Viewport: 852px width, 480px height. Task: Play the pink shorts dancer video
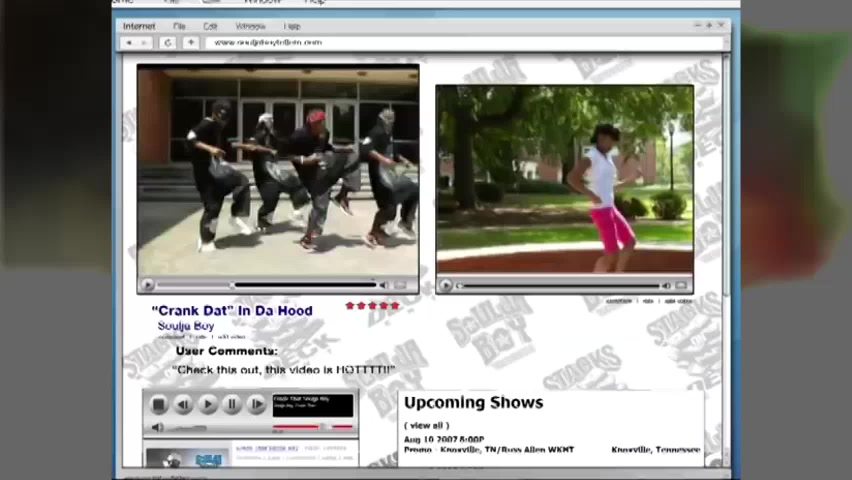click(x=446, y=285)
